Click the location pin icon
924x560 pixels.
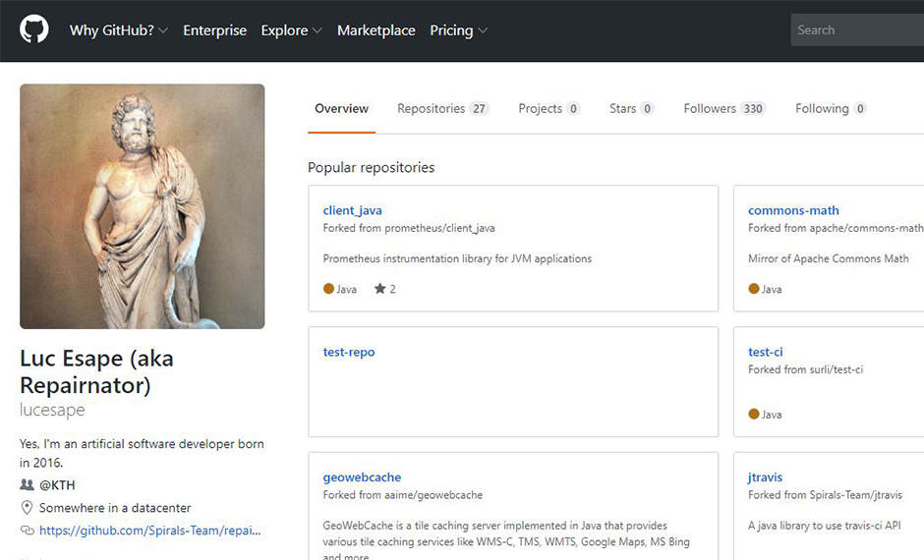point(27,508)
